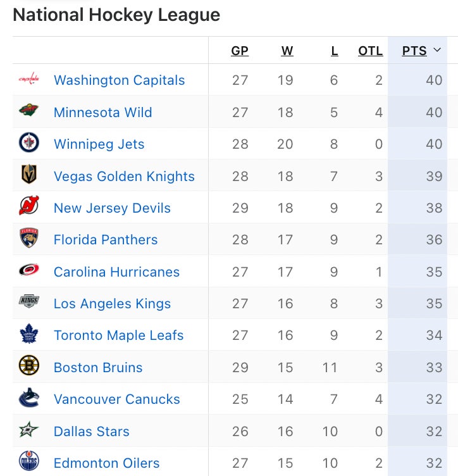Open the Los Angeles Kings team link
Image resolution: width=458 pixels, height=476 pixels.
point(112,304)
